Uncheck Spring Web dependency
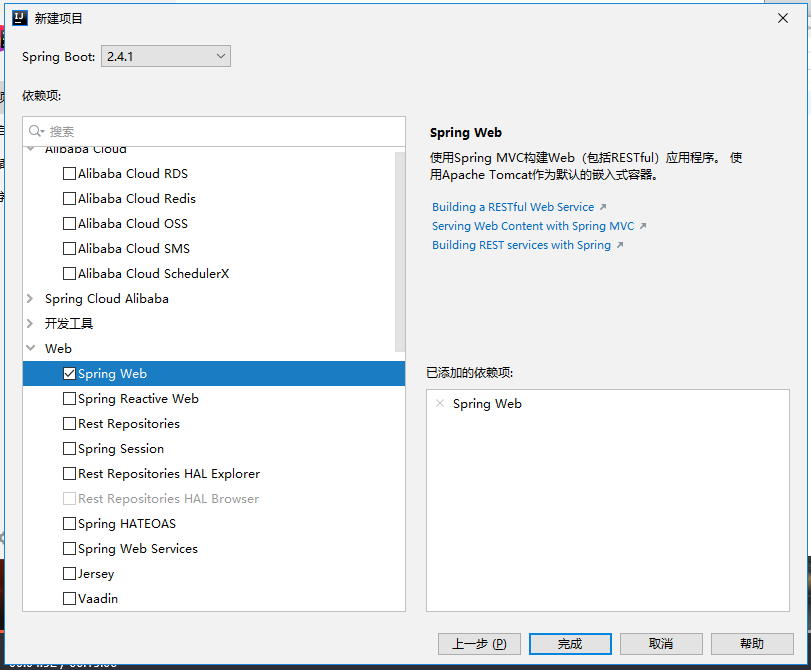 pos(69,374)
